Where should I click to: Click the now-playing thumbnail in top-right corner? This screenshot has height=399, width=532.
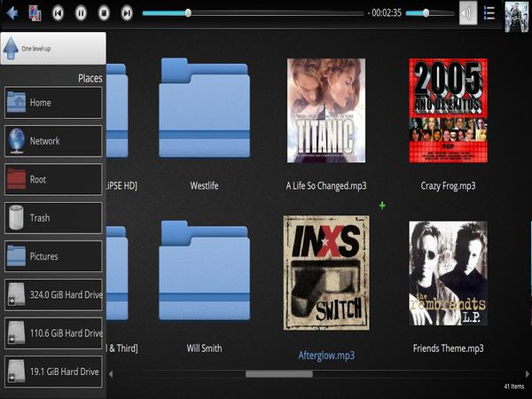pos(517,16)
